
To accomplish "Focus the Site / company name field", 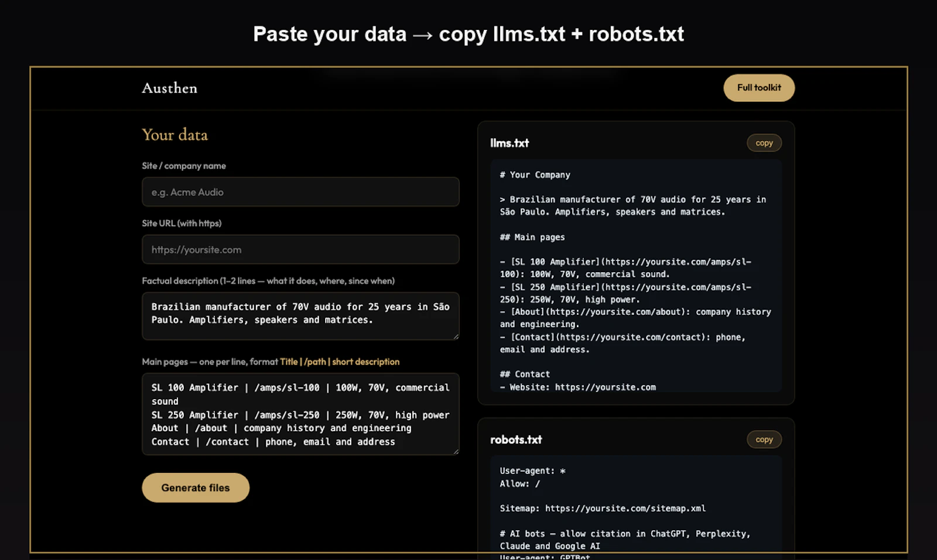I will pos(300,192).
